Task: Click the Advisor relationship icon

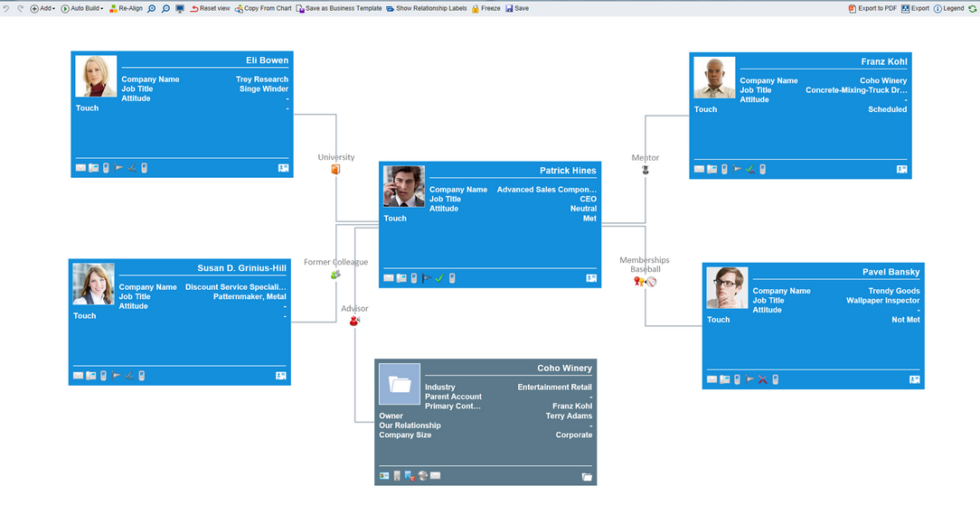Action: [354, 321]
